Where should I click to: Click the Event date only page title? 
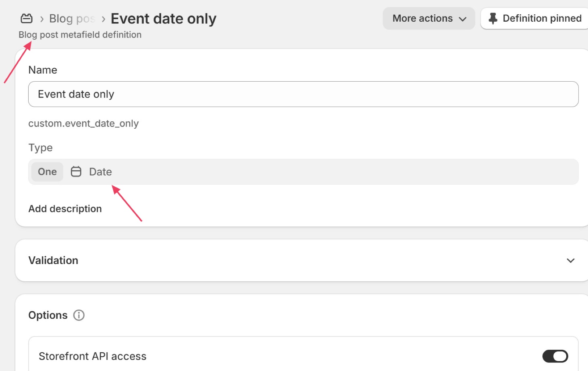click(164, 18)
